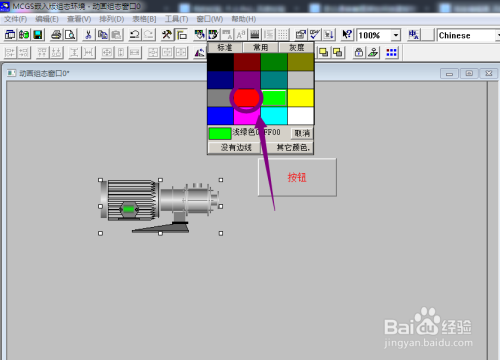The width and height of the screenshot is (500, 360).
Task: Select the motor pump graphic on canvas
Action: [x=160, y=206]
